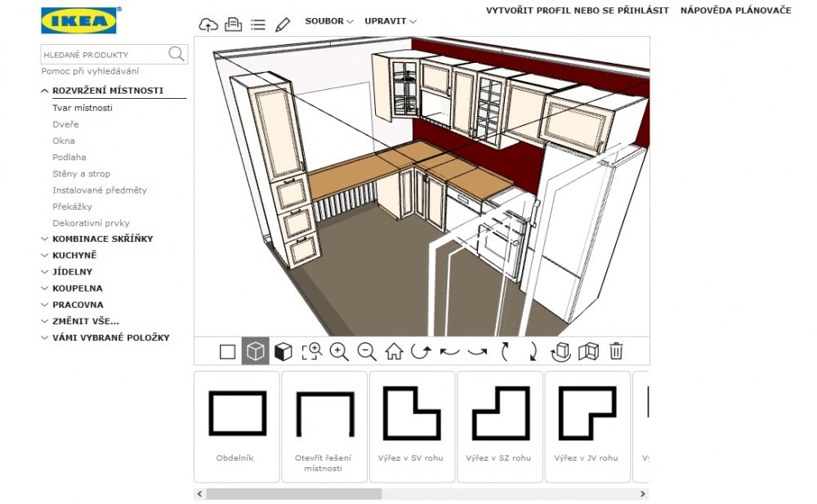The image size is (817, 504).
Task: Expand the KOUPELNA category
Action: pos(77,288)
